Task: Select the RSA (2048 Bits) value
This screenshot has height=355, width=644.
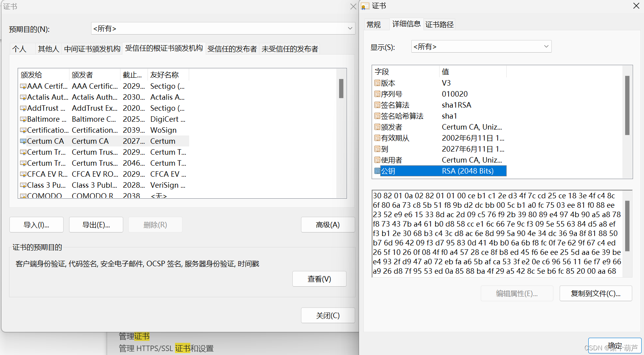Action: click(468, 171)
